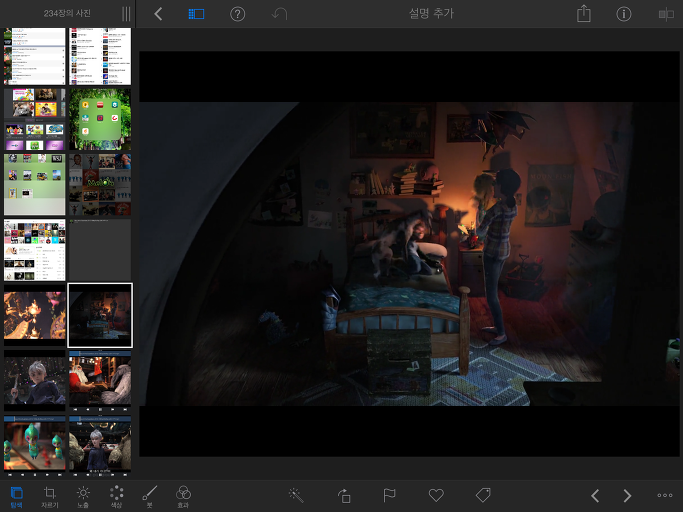Select the top-right two-column list thumbnail
The image size is (683, 512).
(100, 57)
